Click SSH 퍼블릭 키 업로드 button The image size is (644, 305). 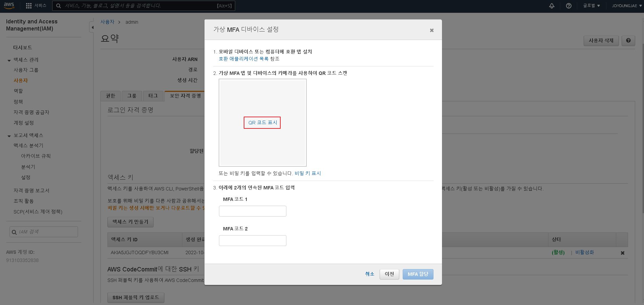pos(136,298)
